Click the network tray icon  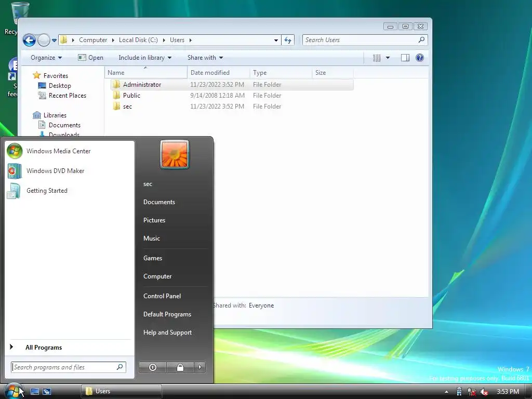[472, 392]
